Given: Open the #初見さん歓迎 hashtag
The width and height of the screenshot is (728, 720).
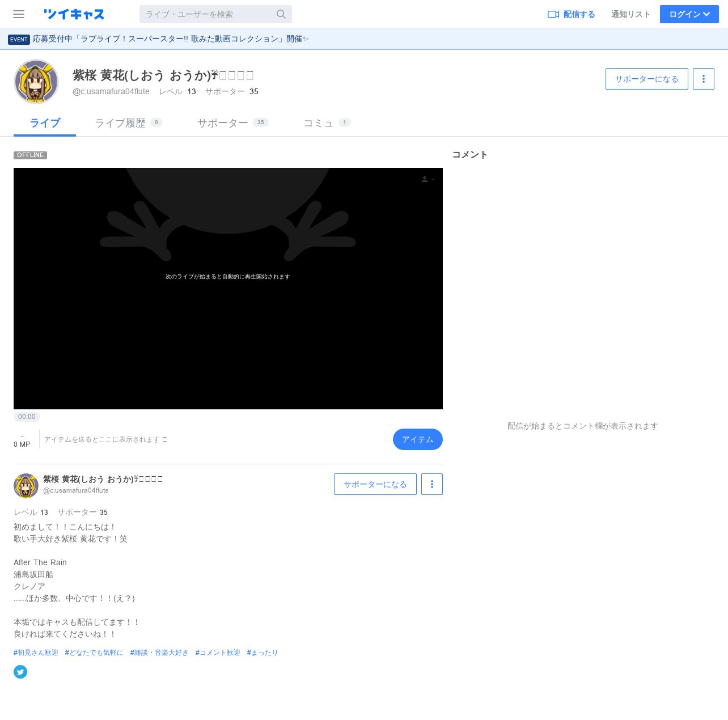Looking at the screenshot, I should click(36, 653).
